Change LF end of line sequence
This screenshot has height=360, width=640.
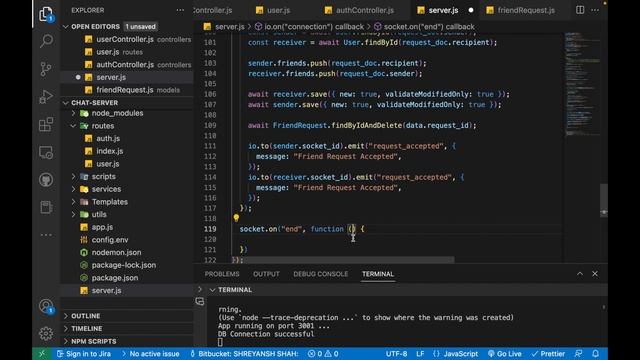tap(420, 354)
